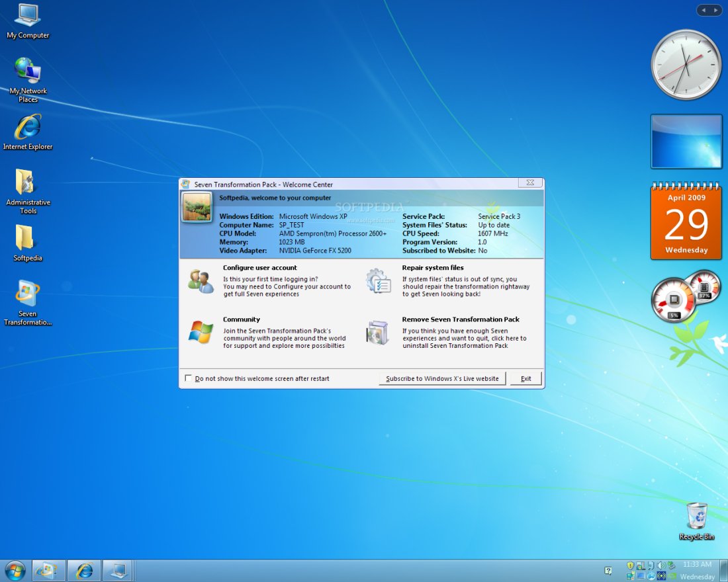Open Internet Explorer from the taskbar

(84, 570)
